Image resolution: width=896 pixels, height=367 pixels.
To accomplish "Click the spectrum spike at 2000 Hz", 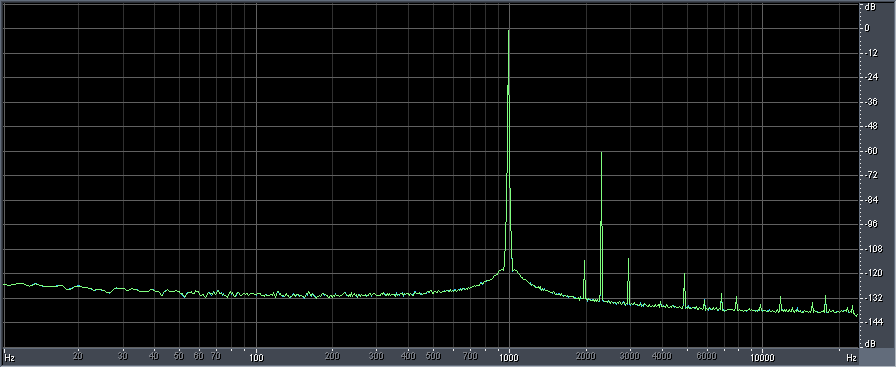I will click(x=584, y=262).
